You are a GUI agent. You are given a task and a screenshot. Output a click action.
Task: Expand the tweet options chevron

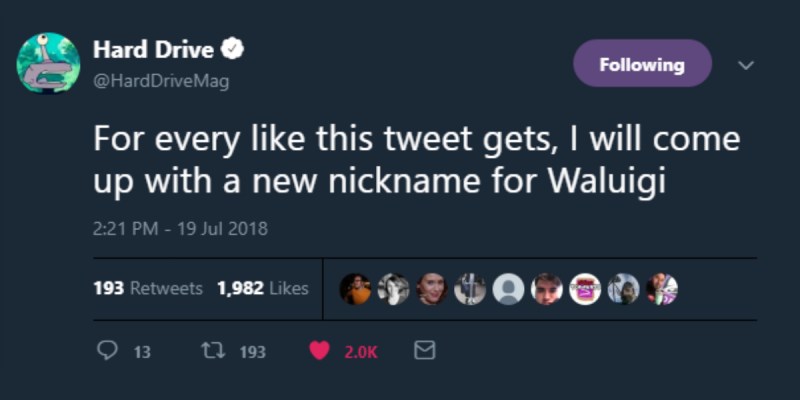(x=745, y=65)
